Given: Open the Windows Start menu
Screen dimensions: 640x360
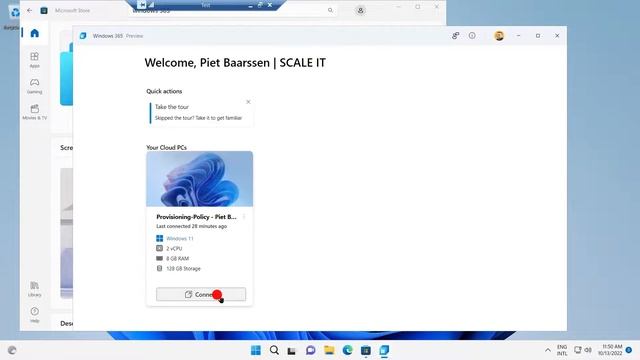Looking at the screenshot, I should tap(256, 350).
